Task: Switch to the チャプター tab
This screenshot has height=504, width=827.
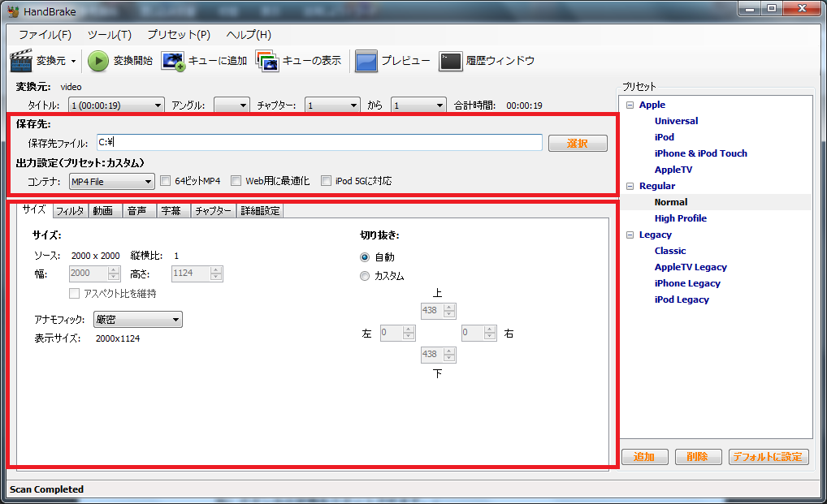Action: tap(214, 211)
